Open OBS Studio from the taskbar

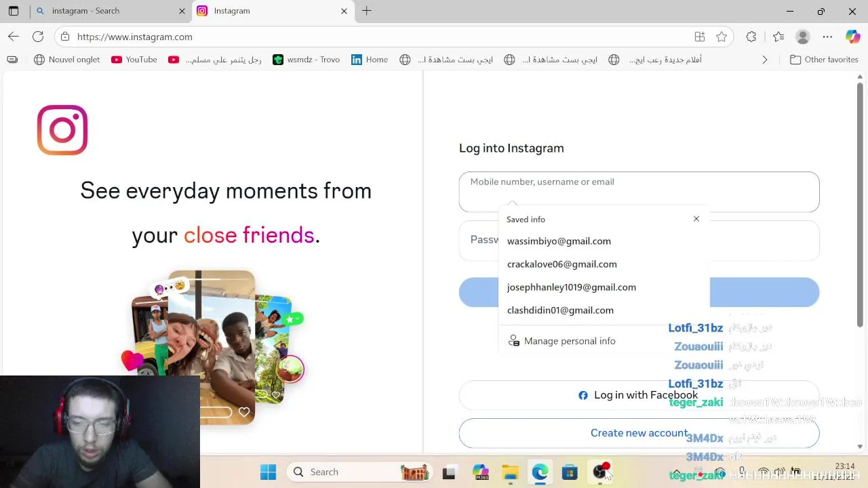pos(600,472)
